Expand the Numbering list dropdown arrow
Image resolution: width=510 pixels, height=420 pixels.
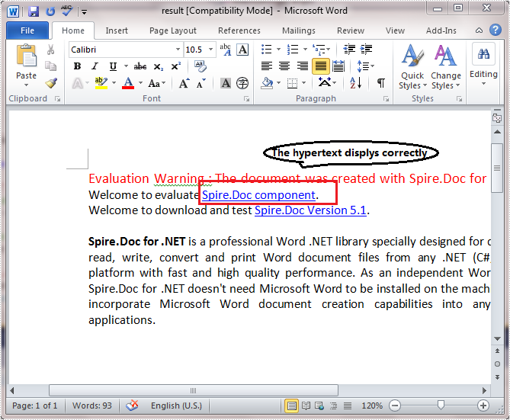pos(305,50)
